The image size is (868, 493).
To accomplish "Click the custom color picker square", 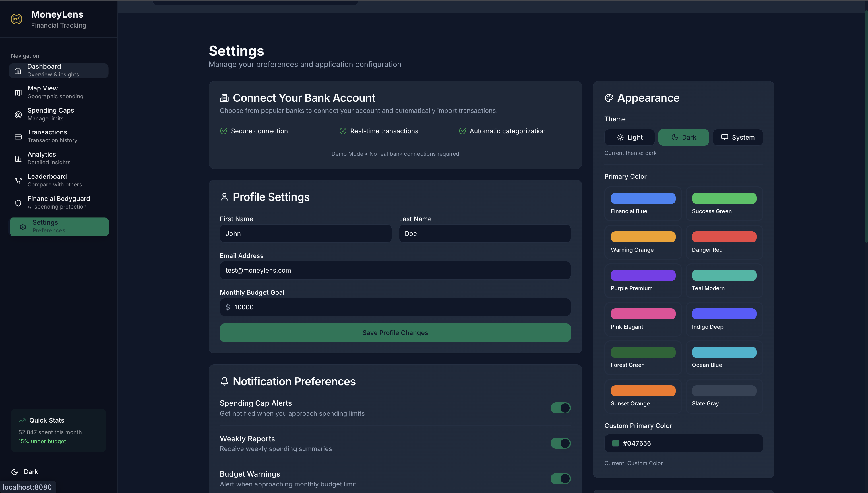I will pos(615,443).
